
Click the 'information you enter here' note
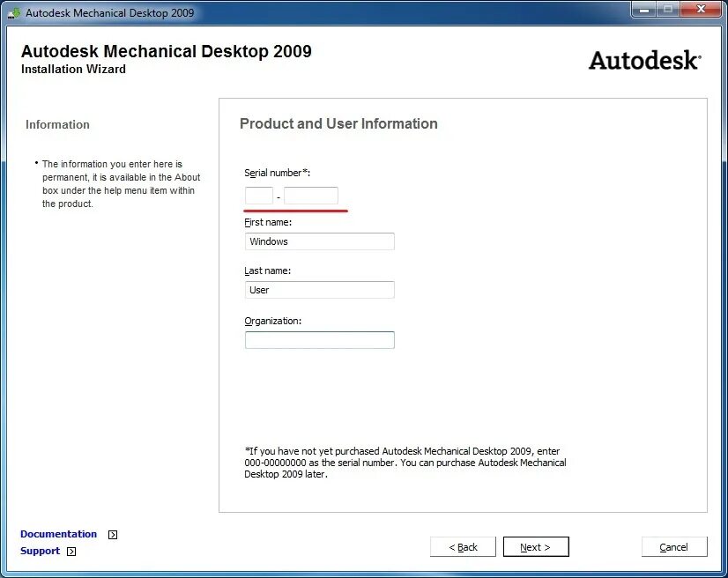(121, 184)
